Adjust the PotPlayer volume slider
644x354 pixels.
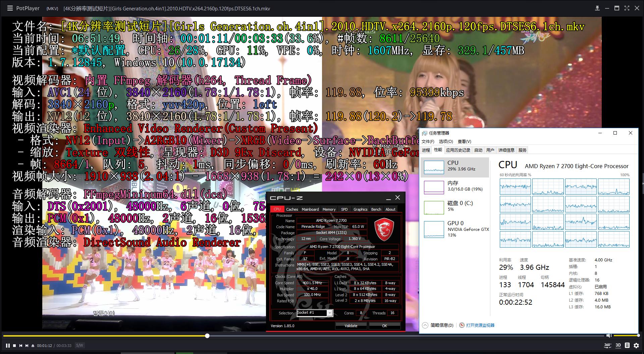pos(627,336)
